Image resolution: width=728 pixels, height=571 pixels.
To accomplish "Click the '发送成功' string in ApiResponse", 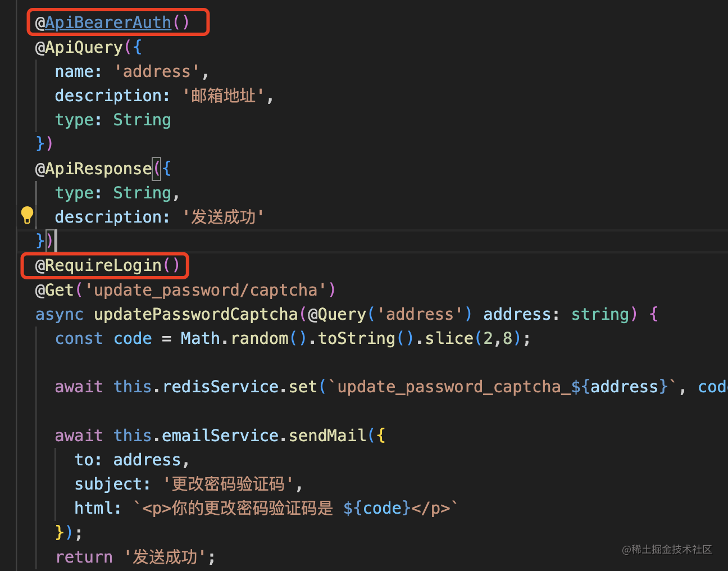I will 223,217.
